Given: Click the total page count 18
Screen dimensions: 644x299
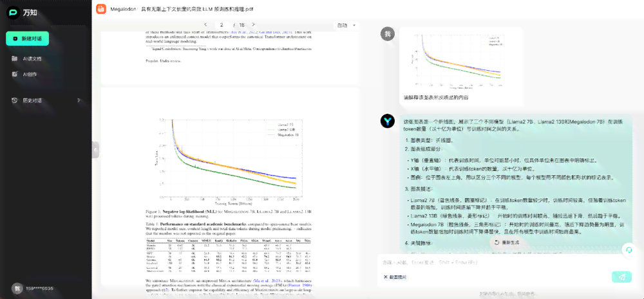Looking at the screenshot, I should (x=242, y=24).
